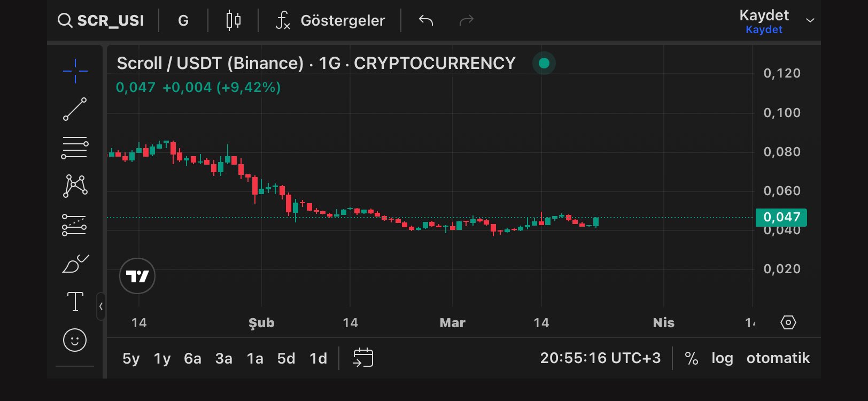This screenshot has width=868, height=401.
Task: Open the Göstergeler indicators panel
Action: (330, 21)
